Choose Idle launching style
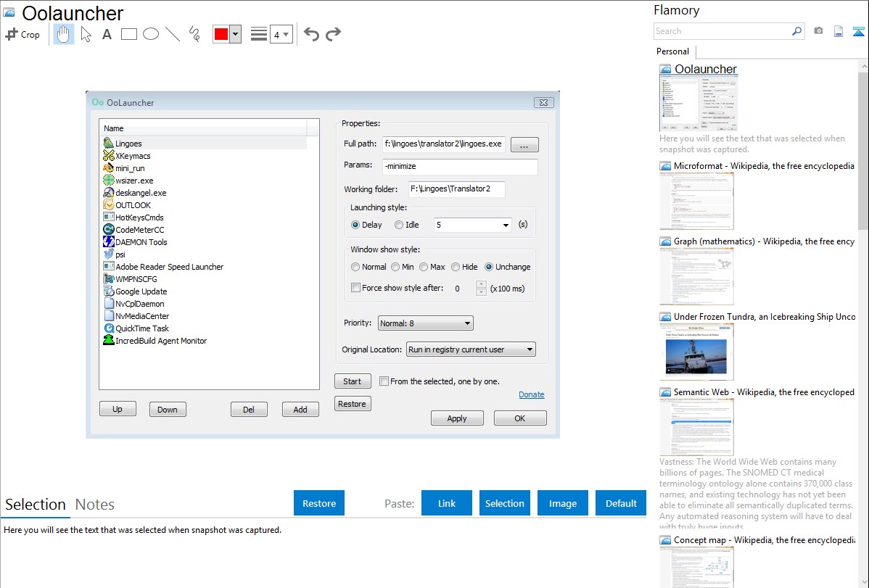This screenshot has height=588, width=869. click(407, 225)
